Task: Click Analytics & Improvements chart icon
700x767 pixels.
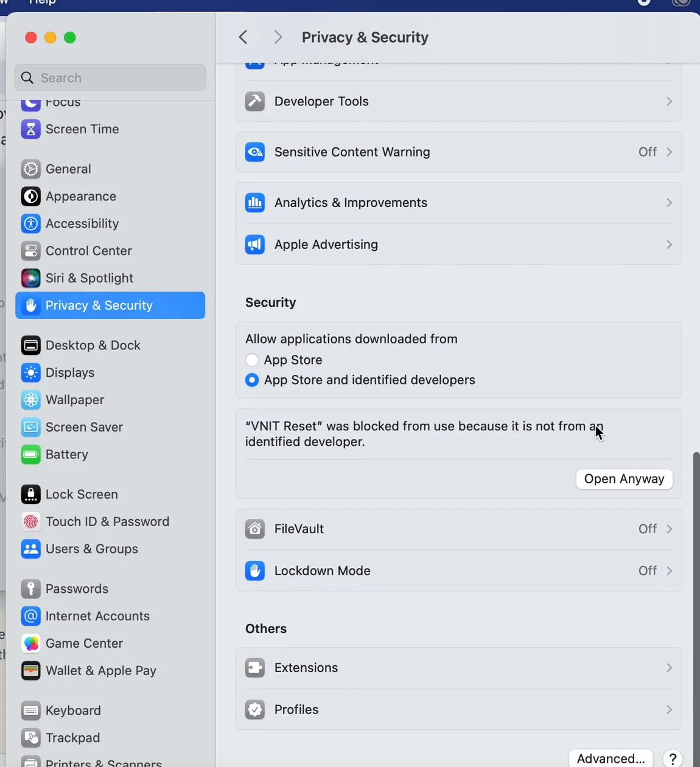Action: pyautogui.click(x=255, y=202)
